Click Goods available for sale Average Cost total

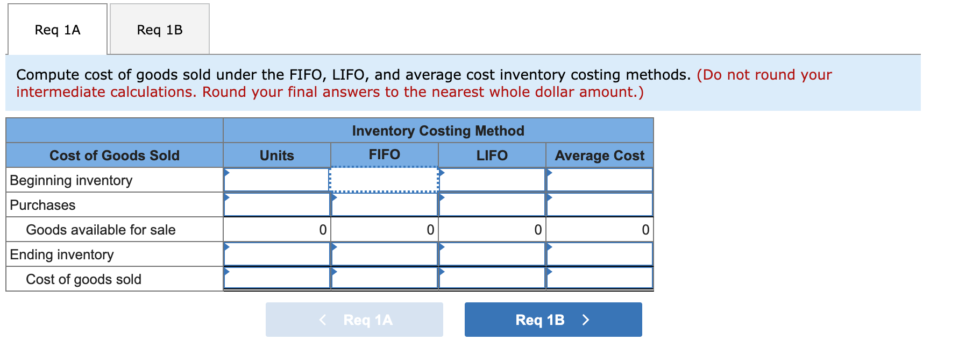tap(599, 229)
